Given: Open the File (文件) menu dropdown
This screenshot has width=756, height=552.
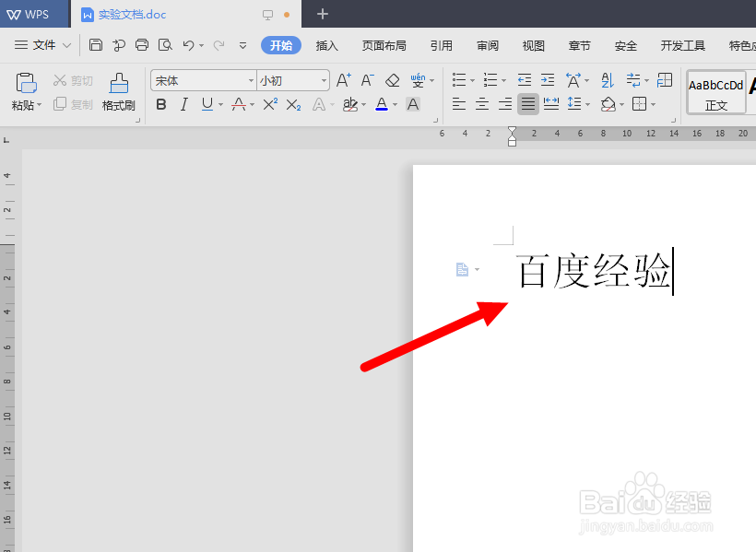Looking at the screenshot, I should pyautogui.click(x=42, y=45).
